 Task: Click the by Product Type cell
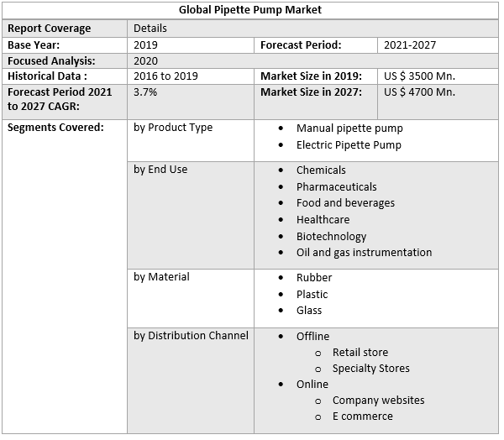point(173,128)
